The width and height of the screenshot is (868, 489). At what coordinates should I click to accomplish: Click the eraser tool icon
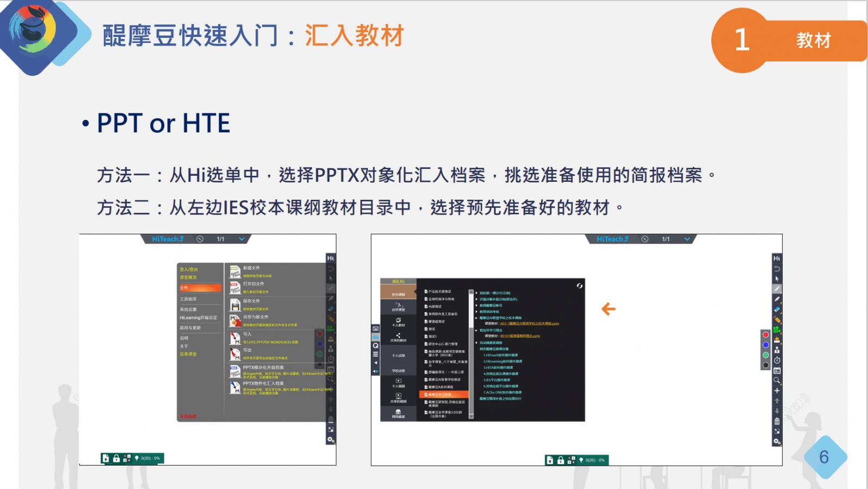click(777, 309)
